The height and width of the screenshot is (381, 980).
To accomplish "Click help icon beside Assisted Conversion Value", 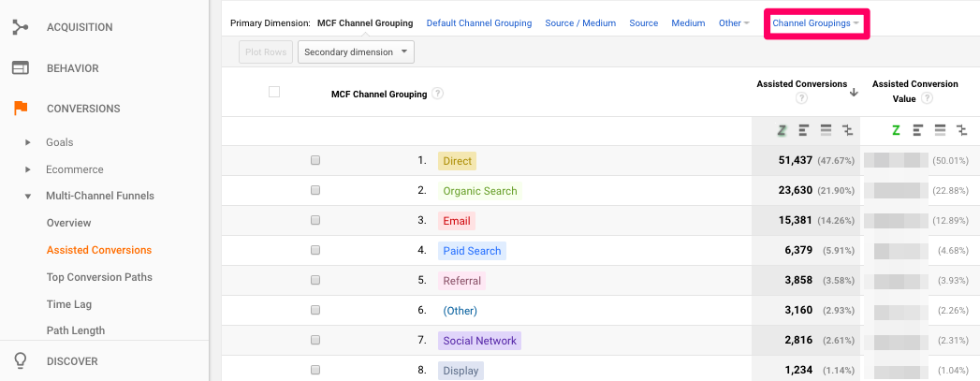I will [927, 98].
